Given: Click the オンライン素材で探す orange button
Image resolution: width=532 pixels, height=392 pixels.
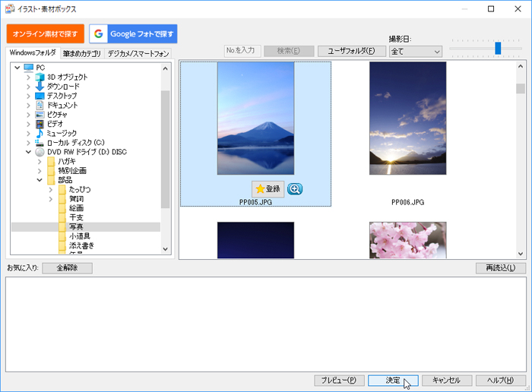Looking at the screenshot, I should tap(46, 34).
